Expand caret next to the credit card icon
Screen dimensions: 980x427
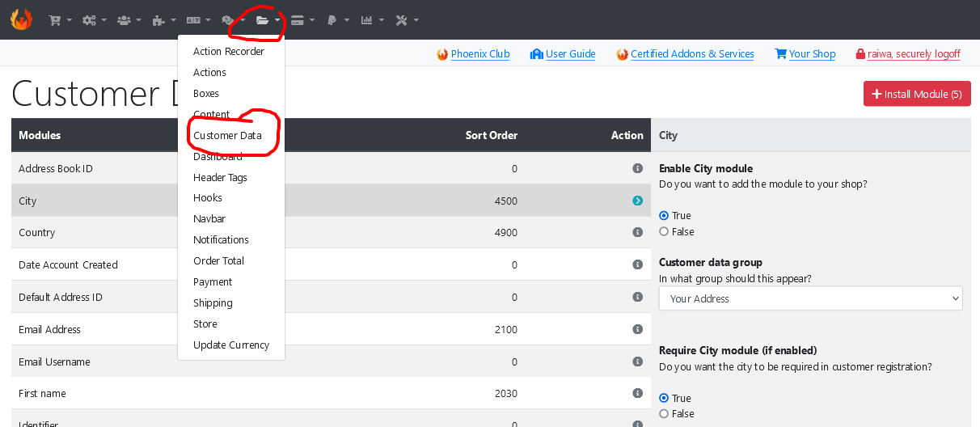pos(313,21)
